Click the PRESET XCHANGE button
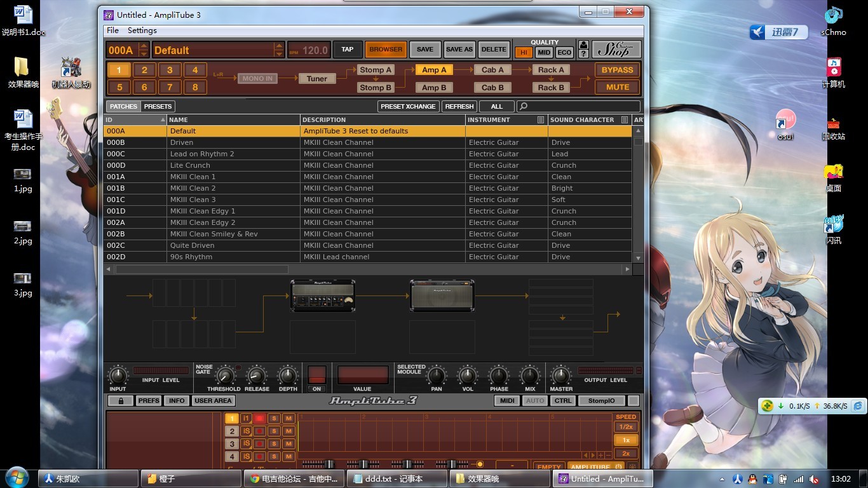868x488 pixels. pyautogui.click(x=409, y=106)
